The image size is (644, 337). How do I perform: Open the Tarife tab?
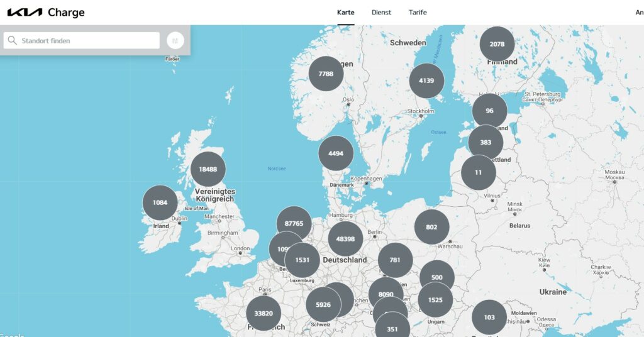418,13
